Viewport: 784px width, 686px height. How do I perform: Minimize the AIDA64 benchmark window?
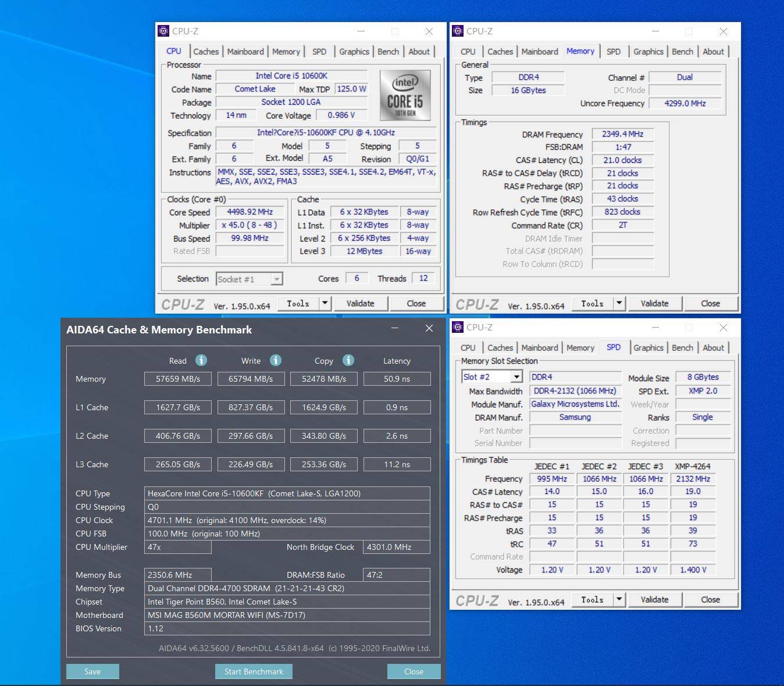pyautogui.click(x=395, y=329)
